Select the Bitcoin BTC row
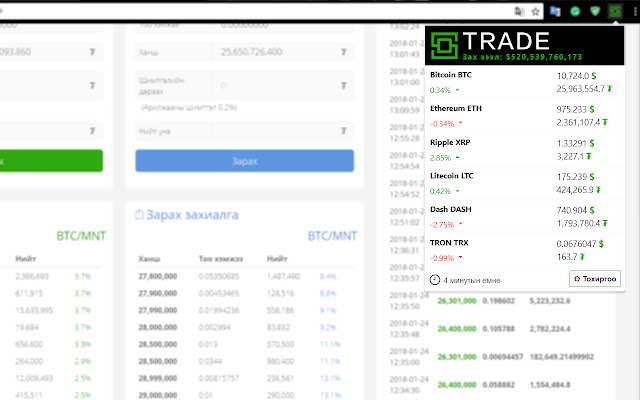This screenshot has width=640, height=400. [524, 82]
